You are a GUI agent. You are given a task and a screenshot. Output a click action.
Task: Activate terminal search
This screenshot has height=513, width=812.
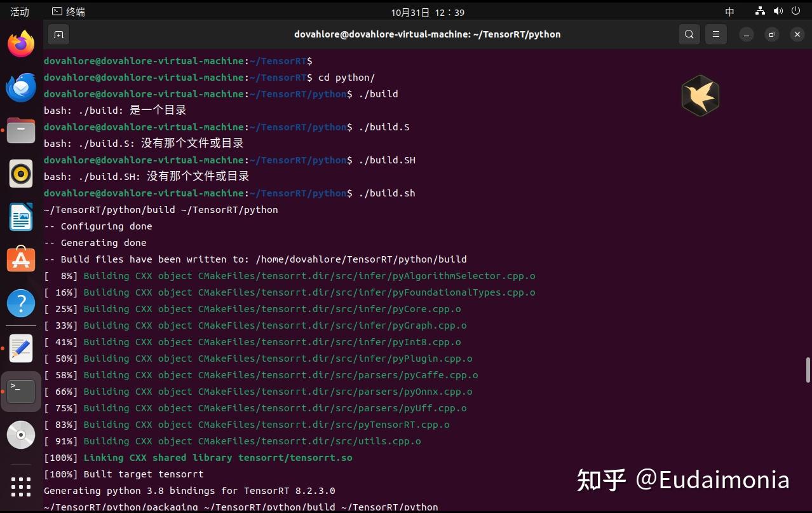coord(689,34)
